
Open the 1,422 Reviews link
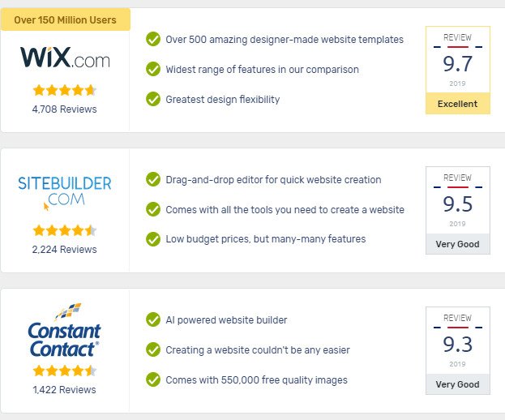click(x=64, y=390)
